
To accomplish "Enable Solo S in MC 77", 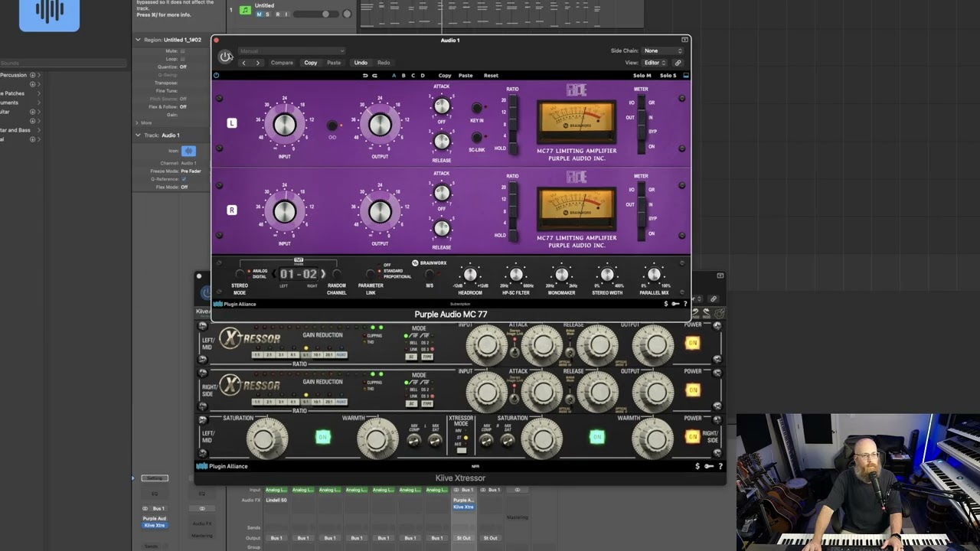I will 668,76.
